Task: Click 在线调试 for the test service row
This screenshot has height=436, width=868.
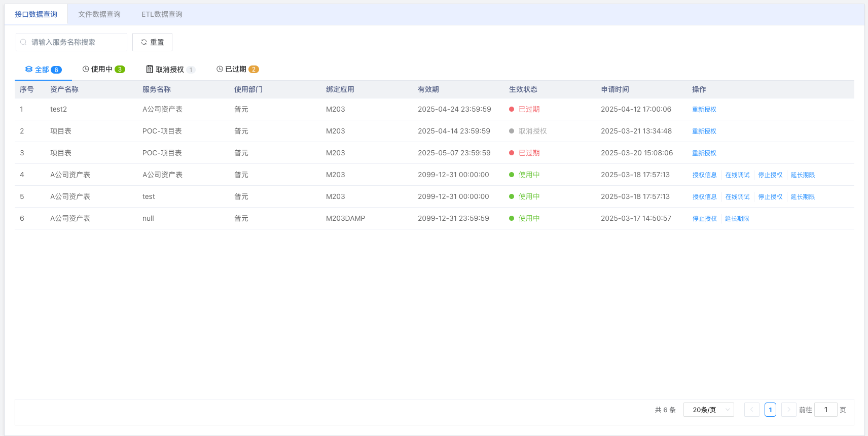Action: click(x=737, y=197)
